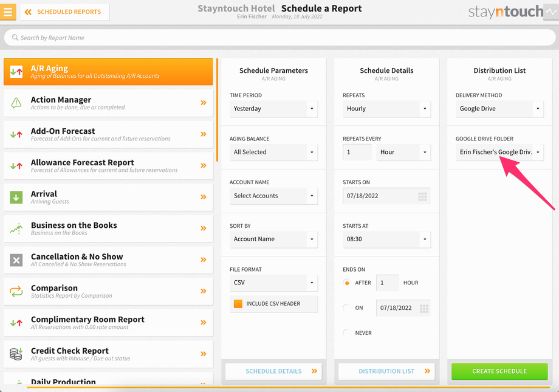Click chevron arrow on Comparison row
This screenshot has height=392, width=559.
point(203,291)
